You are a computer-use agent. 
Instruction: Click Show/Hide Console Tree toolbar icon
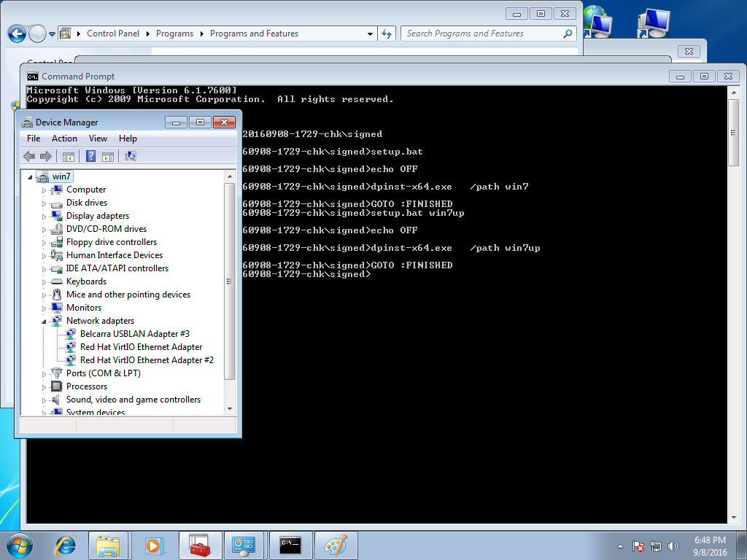click(68, 156)
